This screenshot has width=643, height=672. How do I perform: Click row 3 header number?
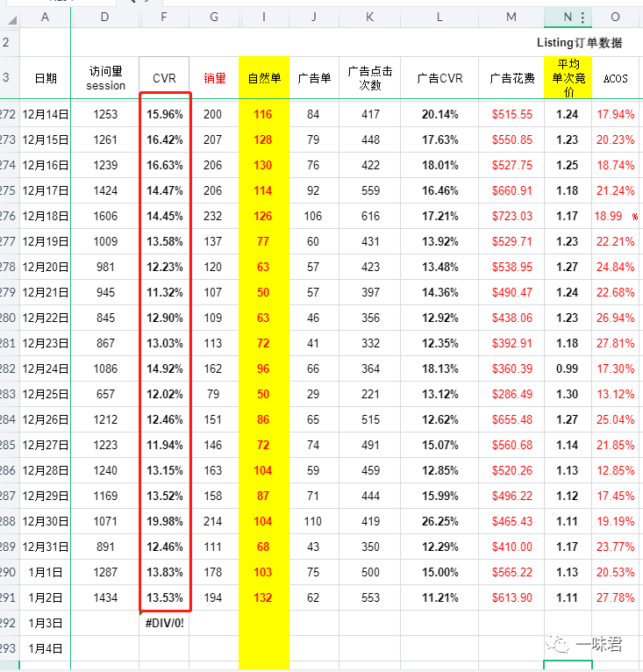(x=7, y=77)
